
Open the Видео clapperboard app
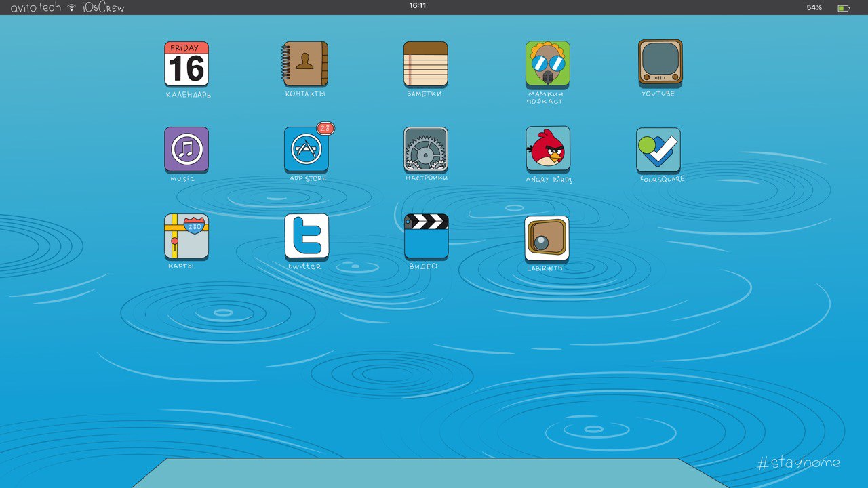427,237
